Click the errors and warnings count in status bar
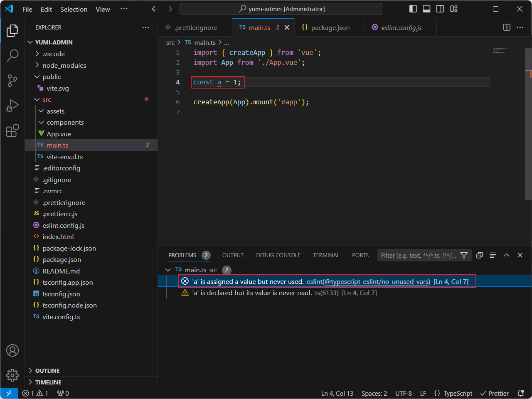 [x=35, y=393]
